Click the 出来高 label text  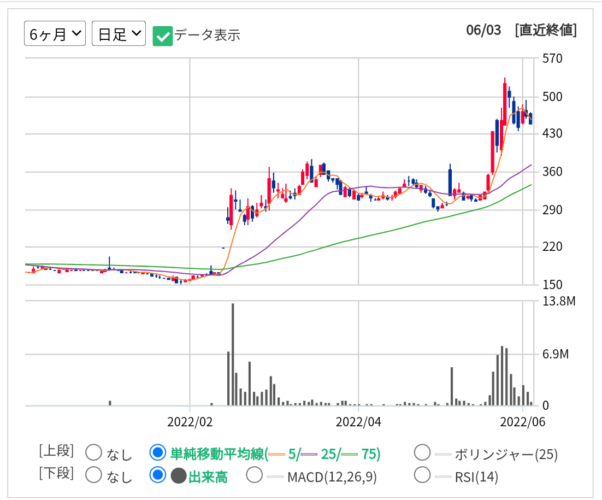(208, 477)
